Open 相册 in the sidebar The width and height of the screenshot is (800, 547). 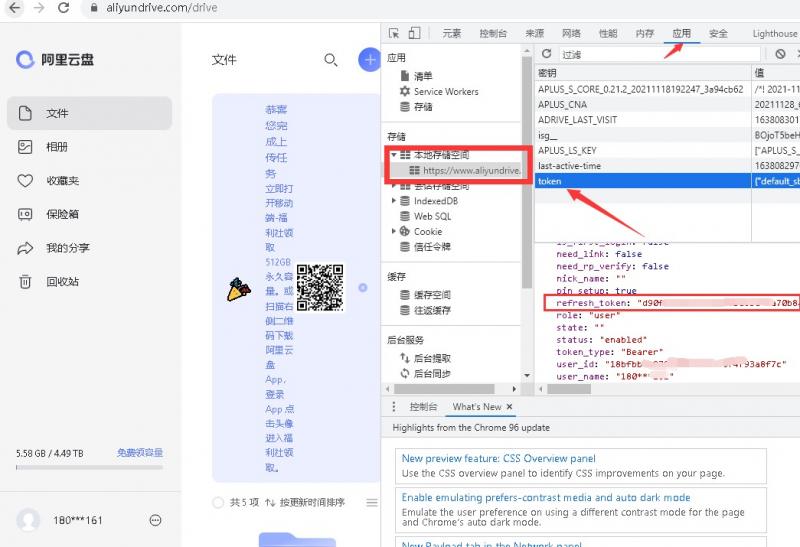[x=89, y=147]
